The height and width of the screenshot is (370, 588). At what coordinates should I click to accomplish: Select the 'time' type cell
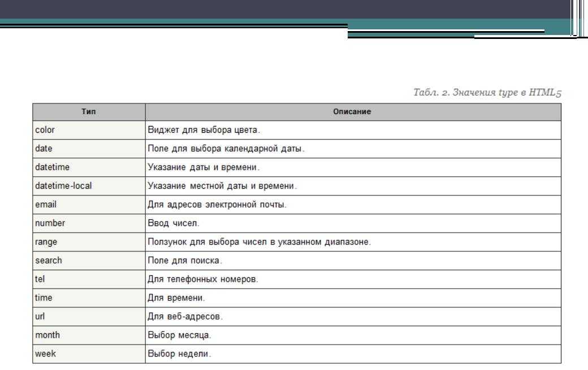click(x=89, y=298)
